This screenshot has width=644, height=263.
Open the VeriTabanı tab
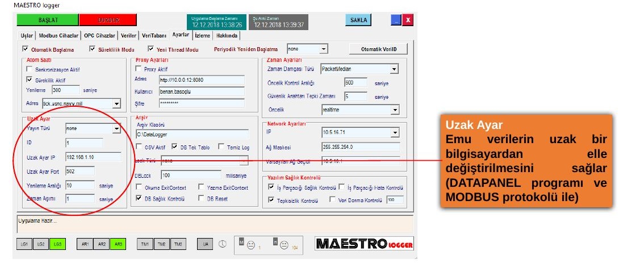[x=154, y=35]
